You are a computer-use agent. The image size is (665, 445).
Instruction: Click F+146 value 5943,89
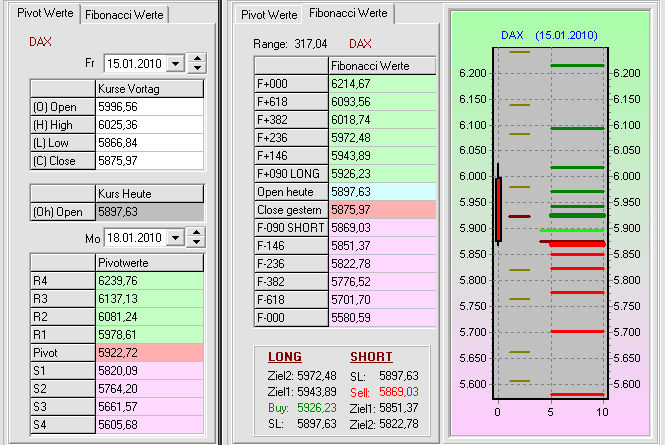tap(382, 156)
